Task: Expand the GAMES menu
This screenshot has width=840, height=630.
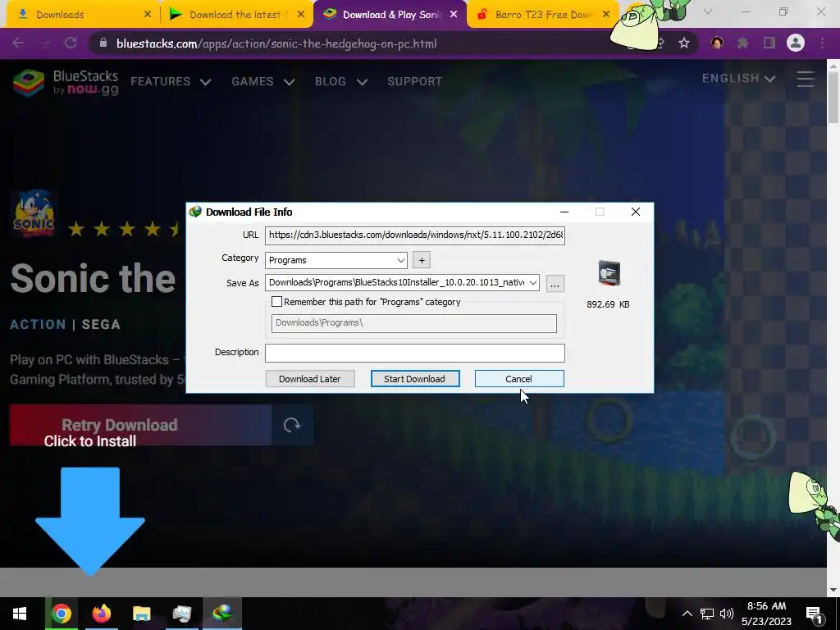Action: point(263,81)
